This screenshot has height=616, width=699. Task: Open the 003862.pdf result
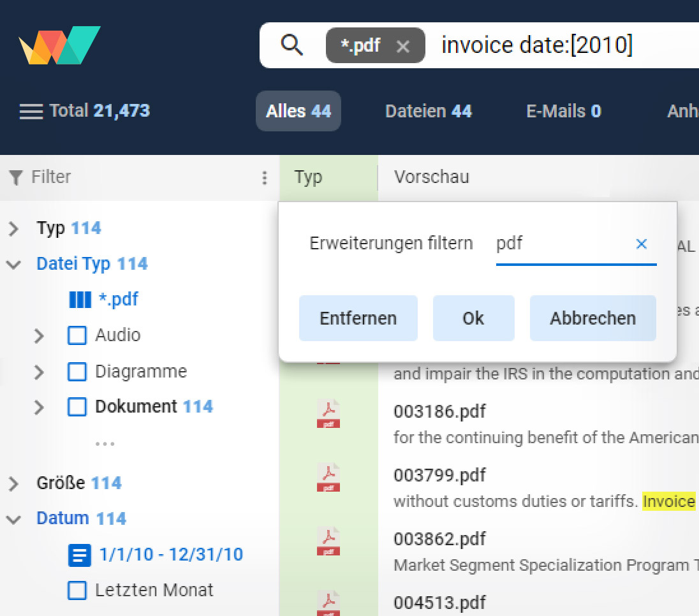[439, 539]
